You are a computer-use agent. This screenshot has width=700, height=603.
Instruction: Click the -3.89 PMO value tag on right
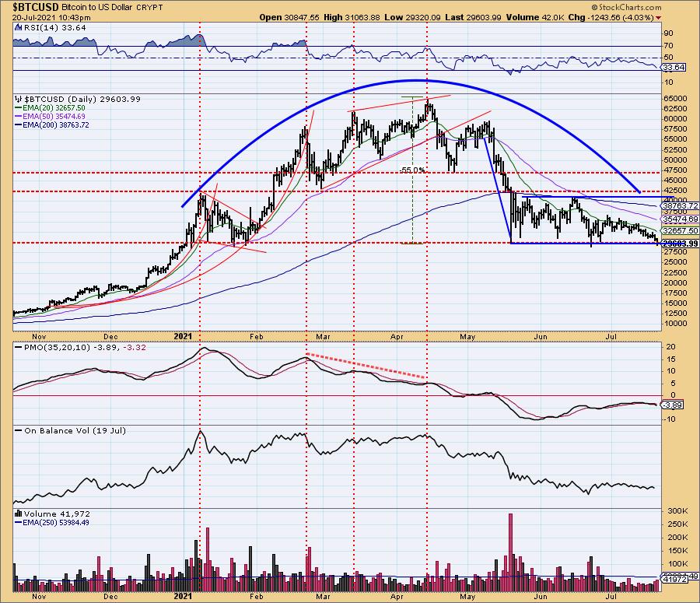coord(672,405)
